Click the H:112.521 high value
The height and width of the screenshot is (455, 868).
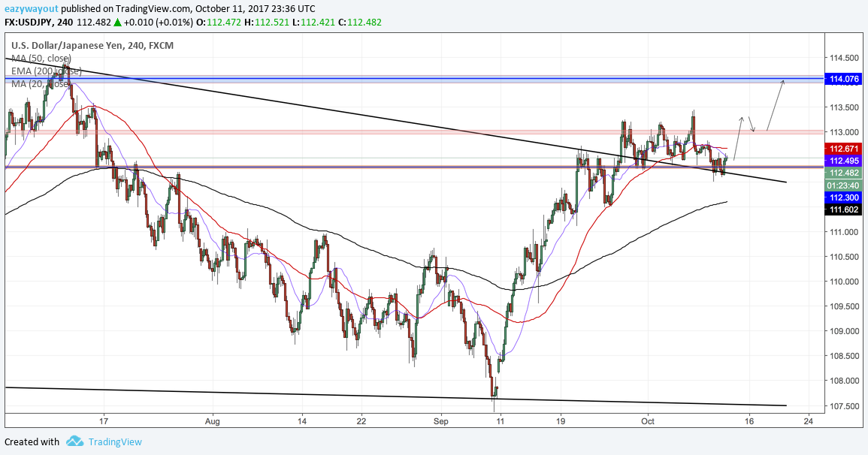coord(266,23)
